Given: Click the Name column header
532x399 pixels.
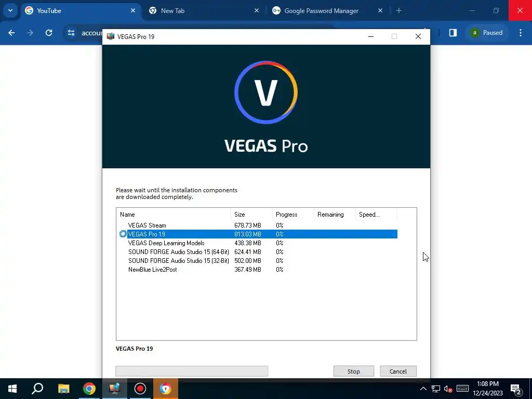Looking at the screenshot, I should [x=174, y=215].
